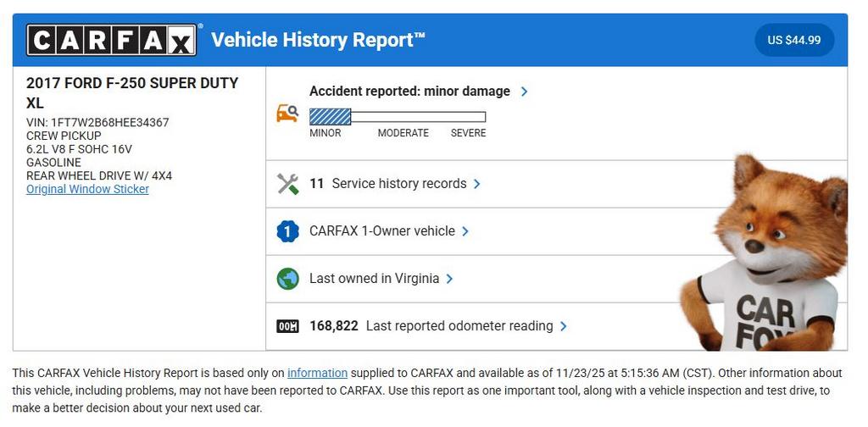Click the Accident reported: minor damage heading
The height and width of the screenshot is (427, 868).
tap(409, 91)
